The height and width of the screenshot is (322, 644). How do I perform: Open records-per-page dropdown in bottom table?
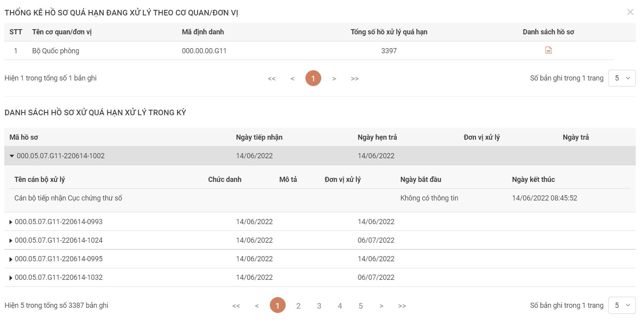(x=622, y=305)
